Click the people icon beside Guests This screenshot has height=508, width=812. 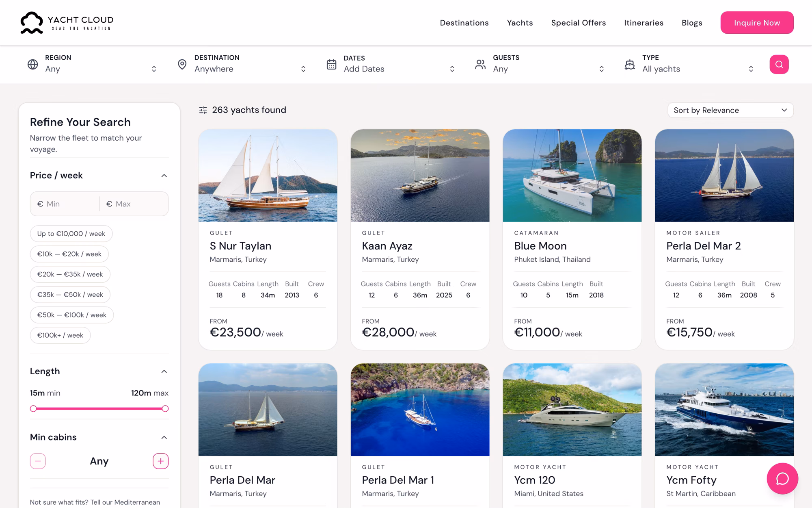480,64
